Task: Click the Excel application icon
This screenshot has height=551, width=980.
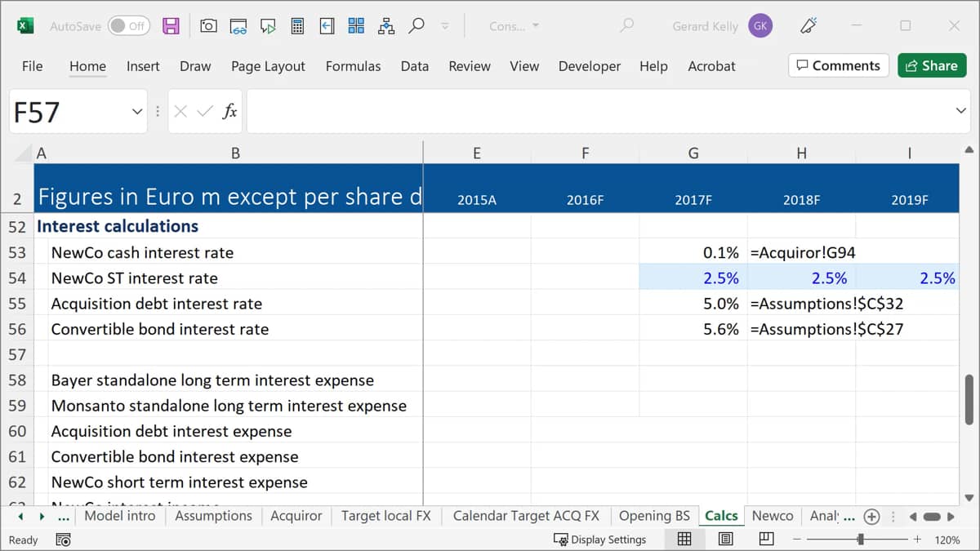Action: coord(25,26)
